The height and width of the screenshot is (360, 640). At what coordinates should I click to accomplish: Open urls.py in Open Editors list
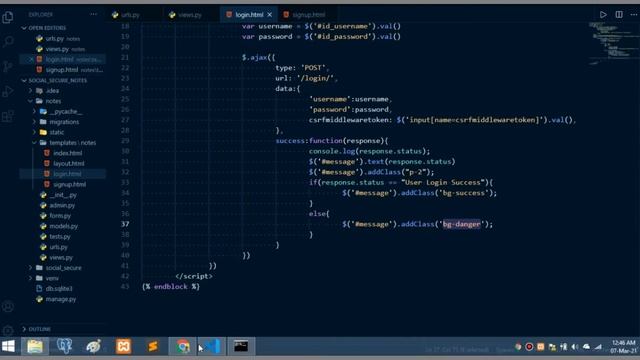(55, 39)
